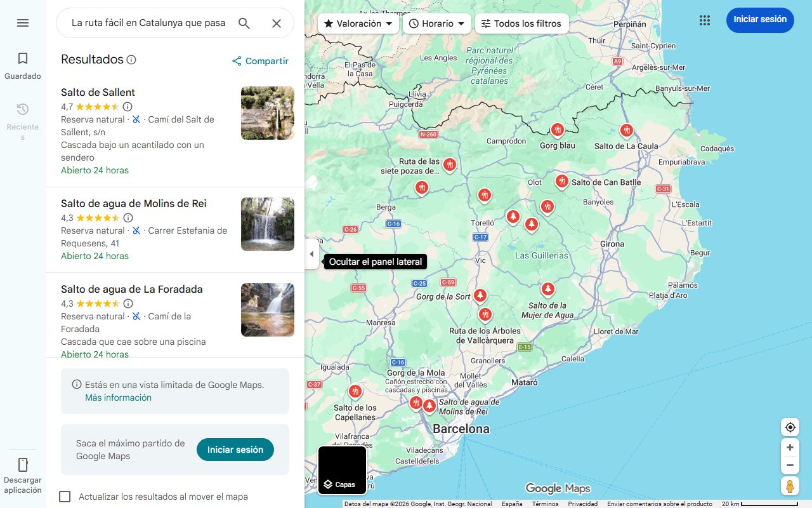Activate Street View pegman
This screenshot has height=508, width=812.
[x=790, y=486]
